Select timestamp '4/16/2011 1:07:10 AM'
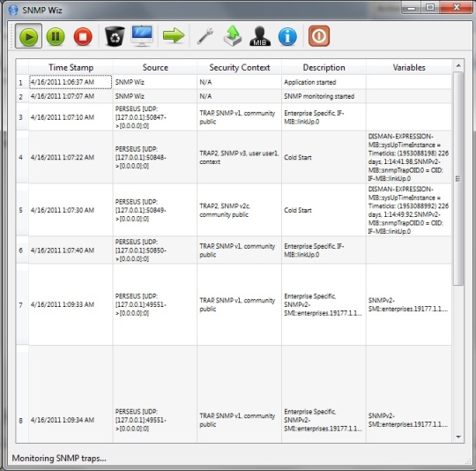 click(71, 117)
